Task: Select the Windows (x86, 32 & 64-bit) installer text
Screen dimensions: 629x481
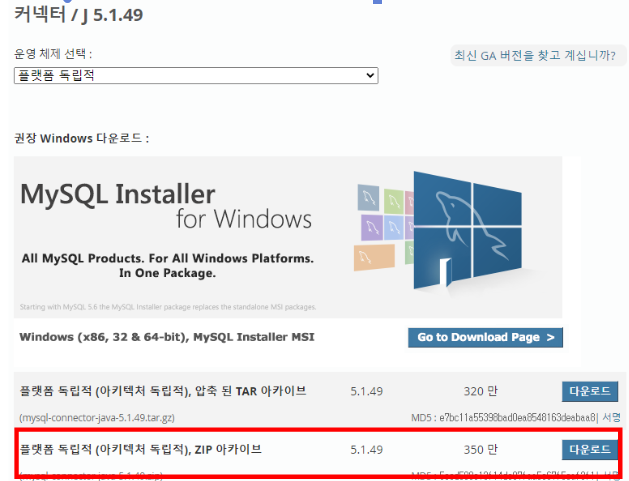Action: click(x=167, y=337)
